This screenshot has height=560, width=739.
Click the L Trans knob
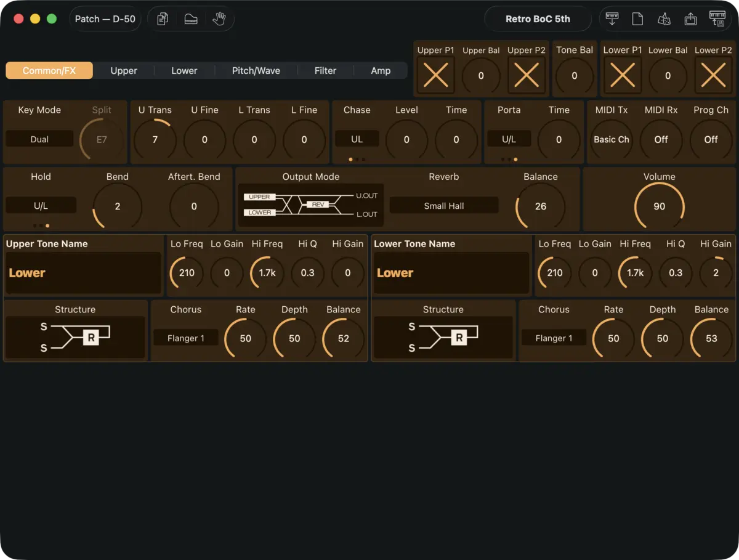(254, 140)
